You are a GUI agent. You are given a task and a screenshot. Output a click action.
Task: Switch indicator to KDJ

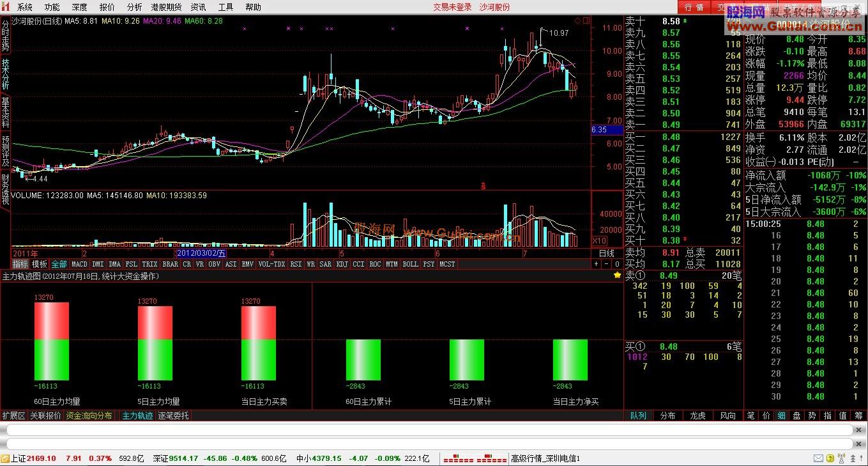pos(342,264)
